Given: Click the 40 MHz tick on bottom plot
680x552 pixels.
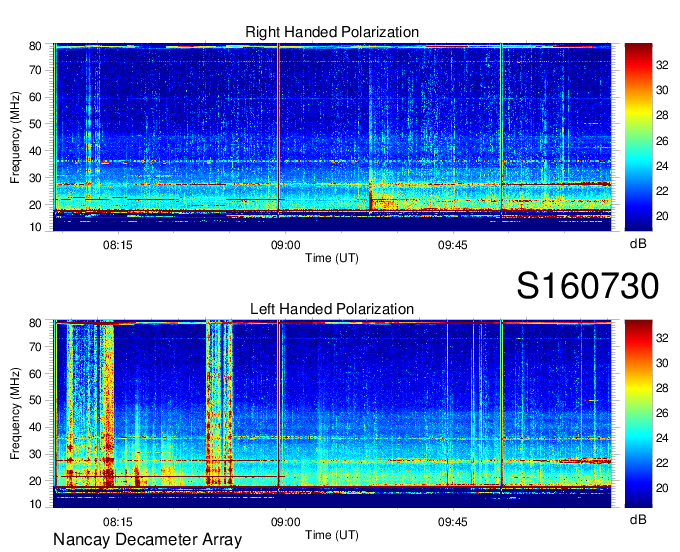Looking at the screenshot, I should point(35,428).
